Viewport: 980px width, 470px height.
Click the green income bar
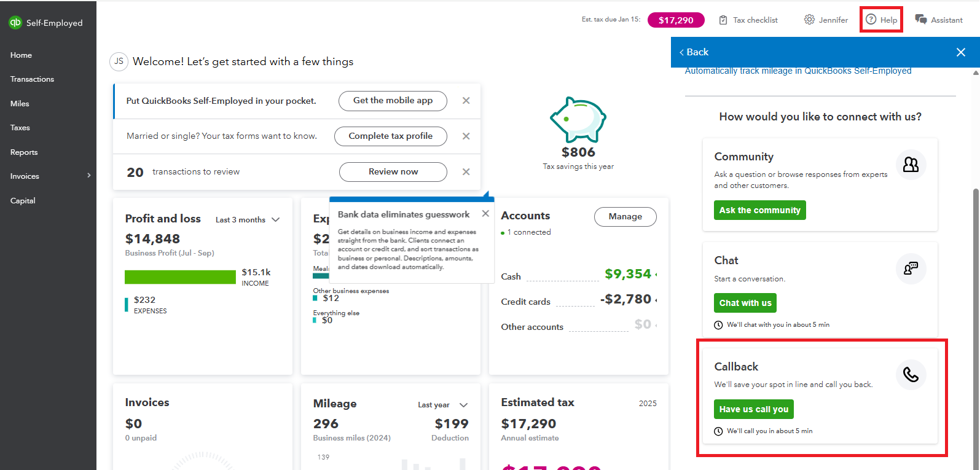coord(180,277)
